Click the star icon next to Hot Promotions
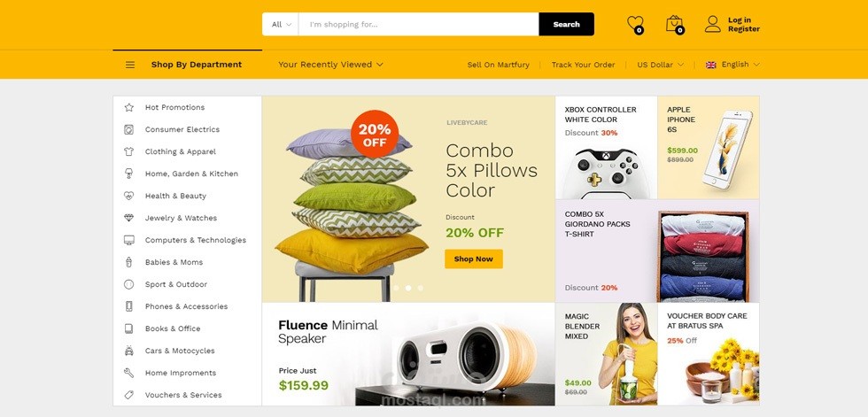 click(x=129, y=107)
